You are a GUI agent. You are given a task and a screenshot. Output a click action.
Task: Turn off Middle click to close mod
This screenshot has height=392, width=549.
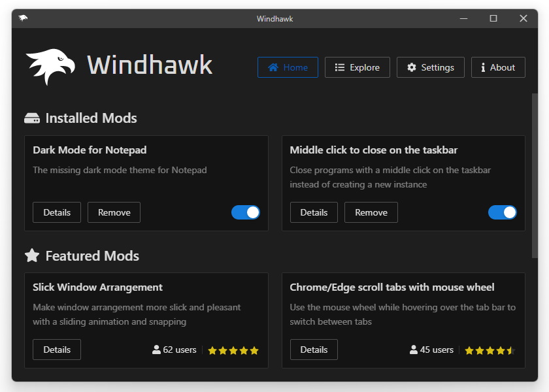[503, 212]
